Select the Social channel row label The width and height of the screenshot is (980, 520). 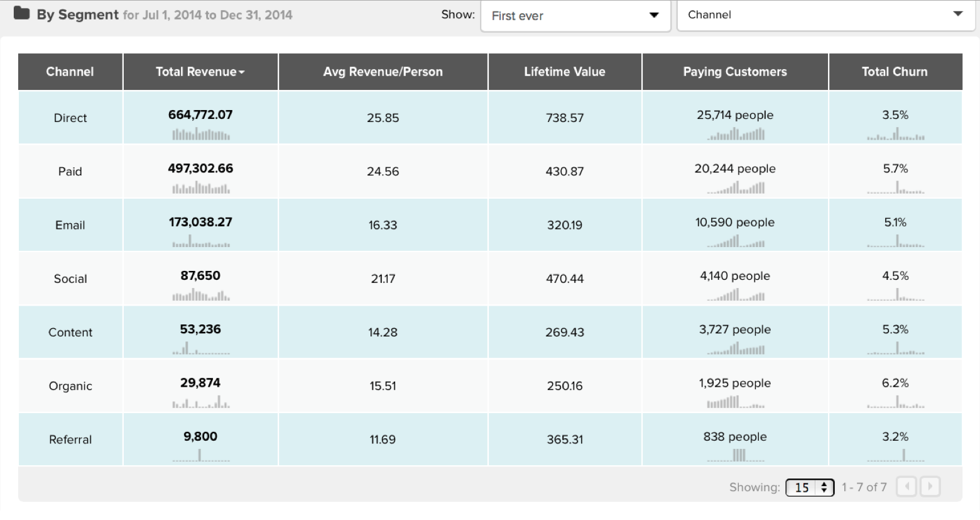(70, 279)
